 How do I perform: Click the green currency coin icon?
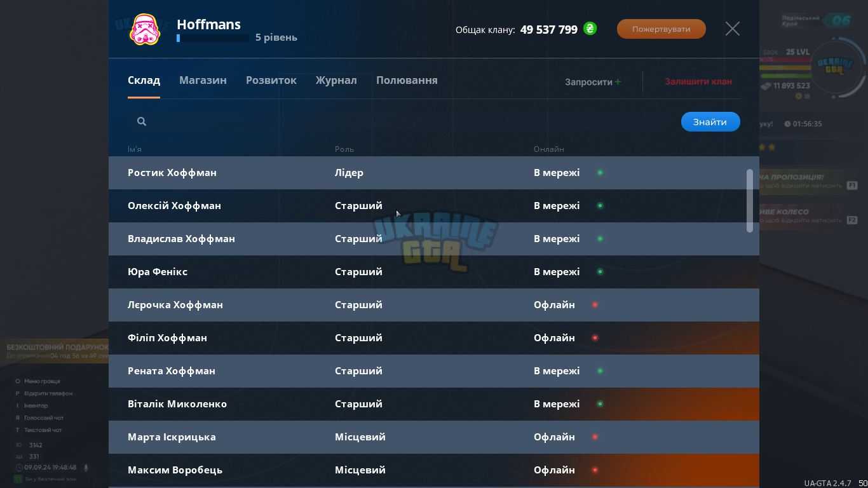pyautogui.click(x=590, y=29)
